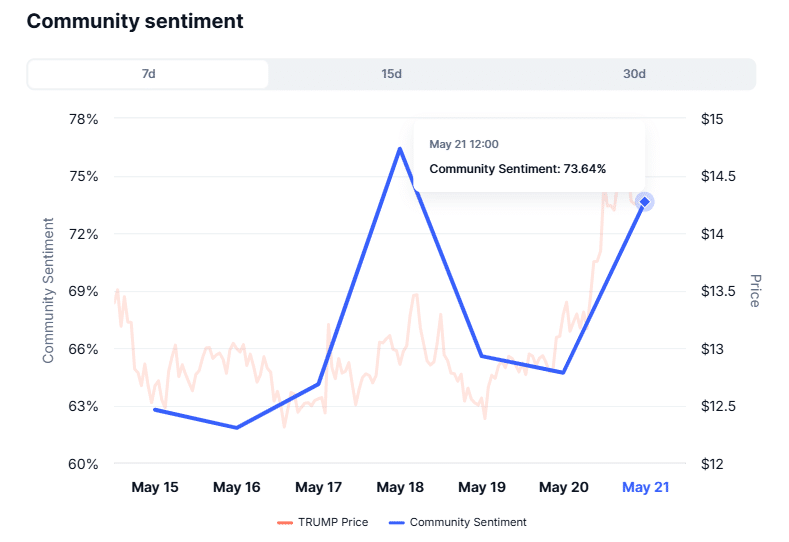This screenshot has height=542, width=789.
Task: Click the 69% sentiment axis value
Action: coord(84,291)
